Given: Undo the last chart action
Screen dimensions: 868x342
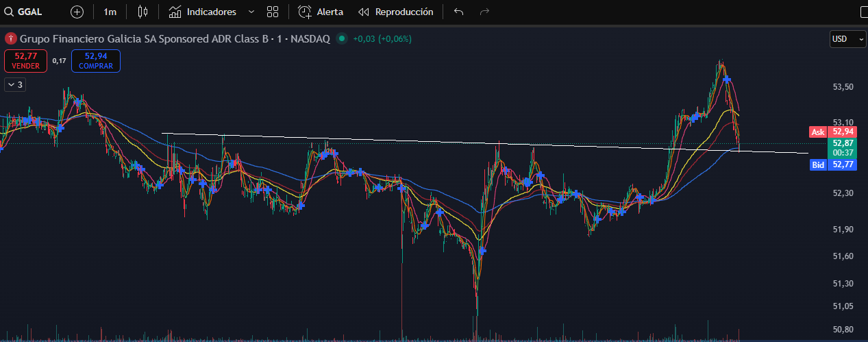Looking at the screenshot, I should (x=459, y=12).
